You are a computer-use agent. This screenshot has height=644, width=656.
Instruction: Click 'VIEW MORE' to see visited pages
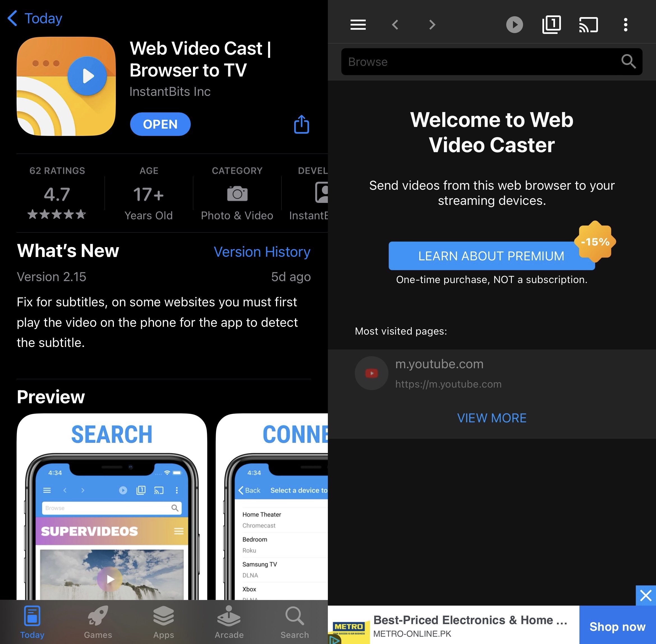(x=492, y=418)
